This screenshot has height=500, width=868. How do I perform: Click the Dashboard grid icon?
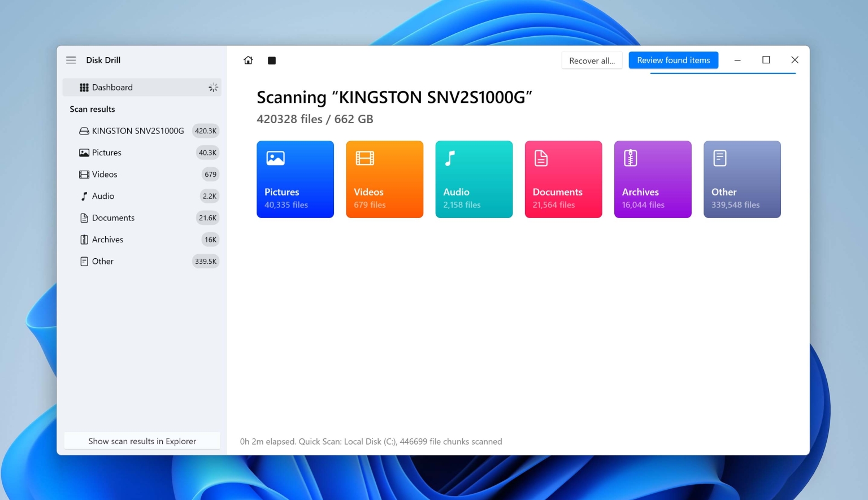coord(84,88)
